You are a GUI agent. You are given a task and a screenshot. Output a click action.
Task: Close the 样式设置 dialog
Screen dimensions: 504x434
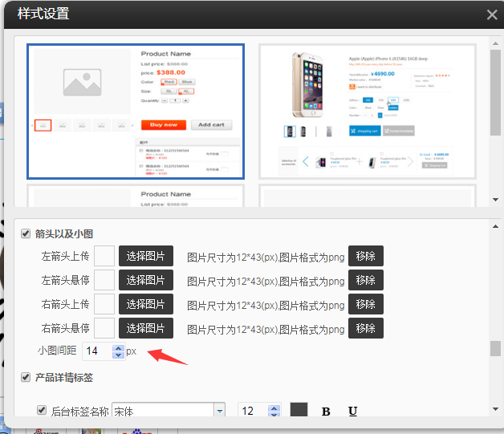coord(492,14)
